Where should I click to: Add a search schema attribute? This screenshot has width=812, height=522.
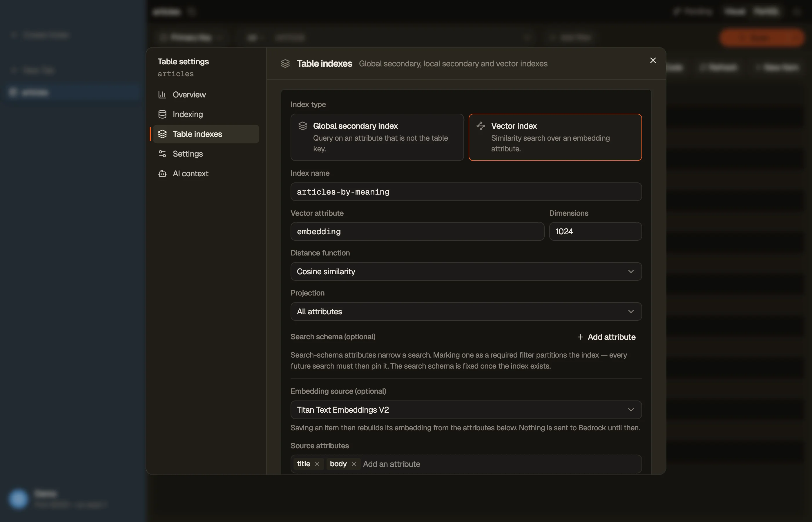pos(606,337)
